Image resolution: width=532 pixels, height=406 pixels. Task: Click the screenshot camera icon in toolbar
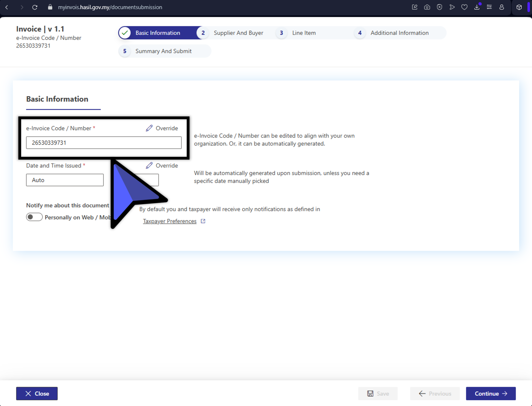[427, 7]
